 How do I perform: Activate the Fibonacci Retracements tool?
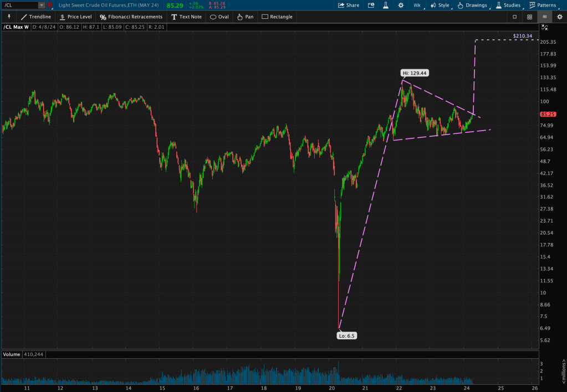coord(131,17)
